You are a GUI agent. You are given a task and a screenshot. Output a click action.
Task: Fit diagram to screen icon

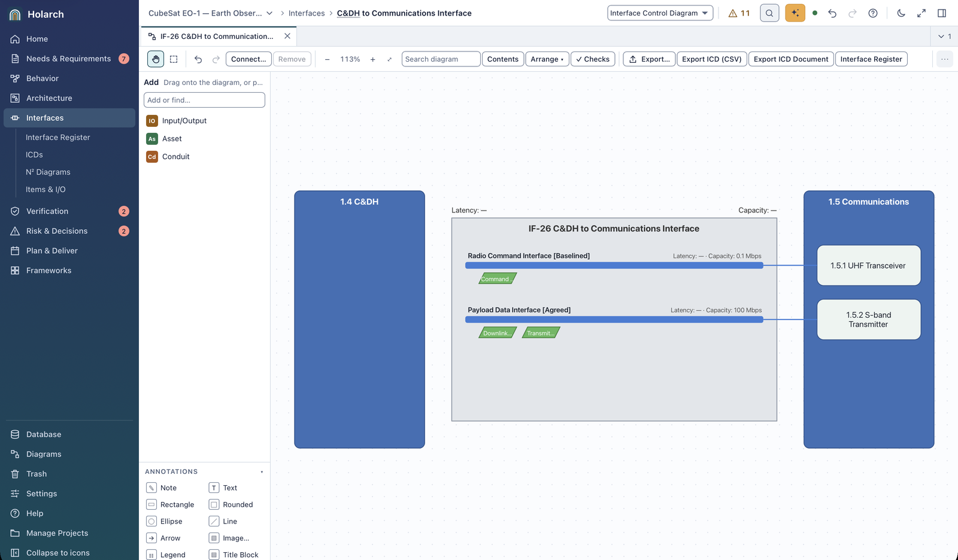(x=389, y=59)
